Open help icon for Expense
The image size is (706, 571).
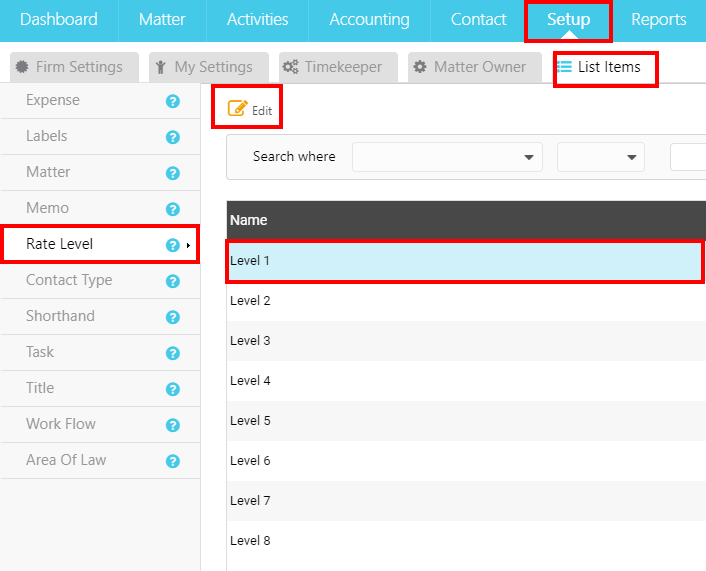point(172,101)
